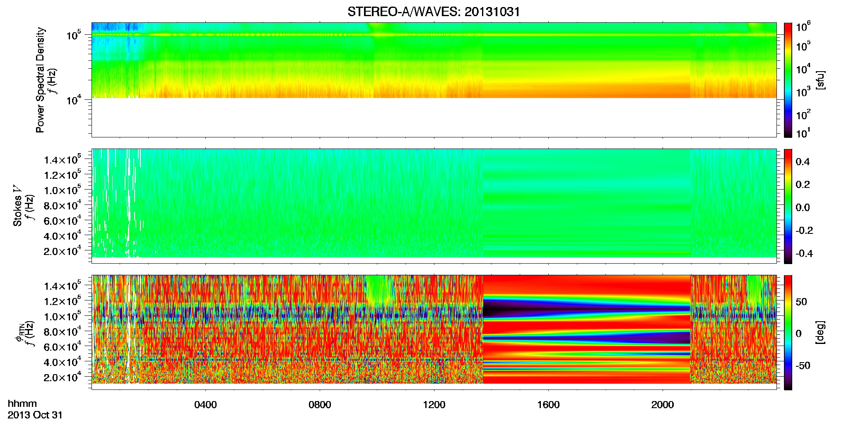Click the smooth striped region in the phi panel
This screenshot has width=868, height=447.
587,329
